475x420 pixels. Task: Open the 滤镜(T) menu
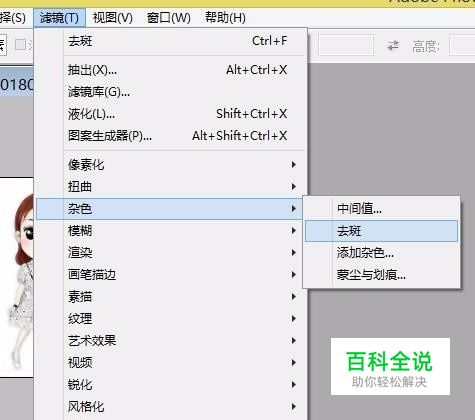point(59,18)
